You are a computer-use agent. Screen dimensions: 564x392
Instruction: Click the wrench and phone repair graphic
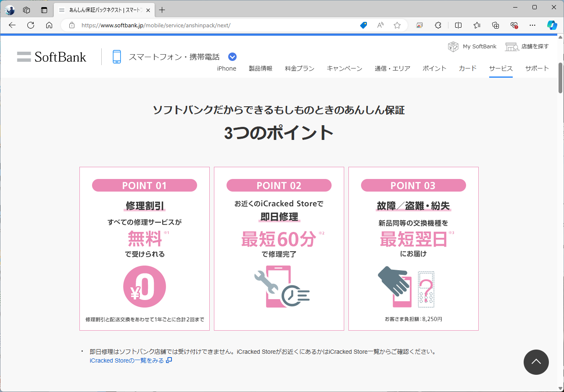[x=282, y=286]
